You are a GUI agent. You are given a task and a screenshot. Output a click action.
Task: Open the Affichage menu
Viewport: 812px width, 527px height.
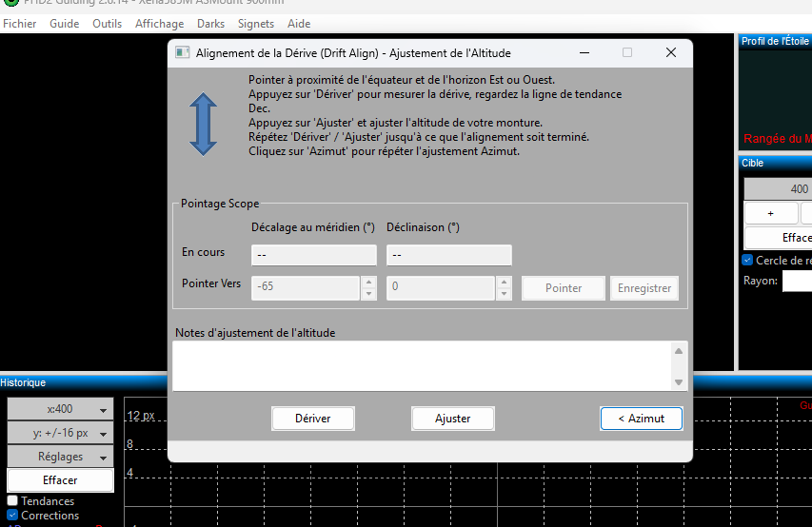pos(160,24)
